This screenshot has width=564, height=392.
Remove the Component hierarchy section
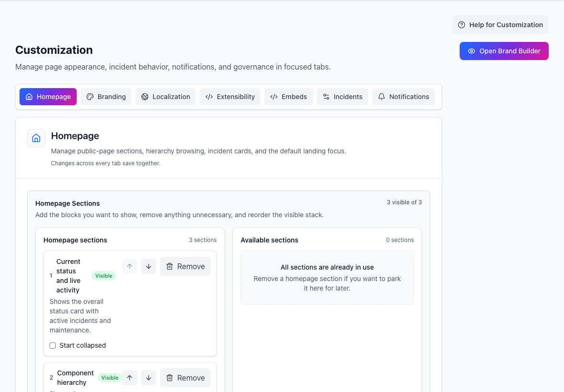[185, 378]
